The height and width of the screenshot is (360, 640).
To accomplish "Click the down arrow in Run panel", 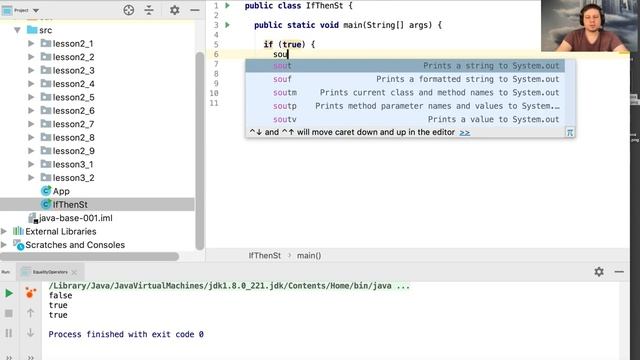I will [x=30, y=333].
